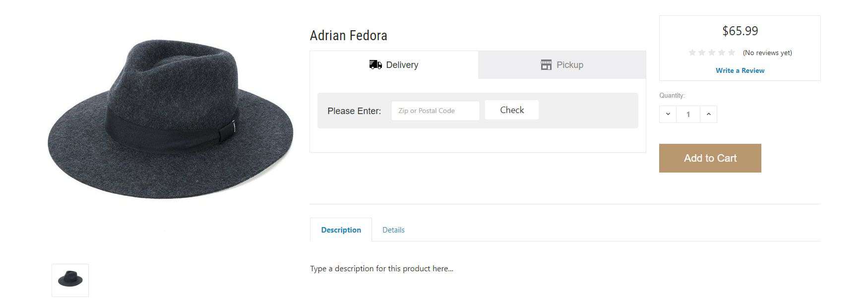Select the third rating star

tap(712, 53)
